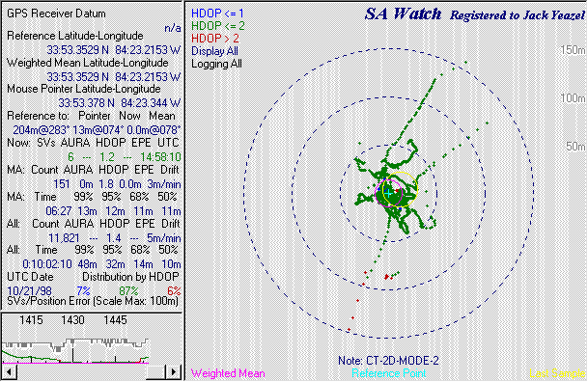Click the scrollbar right arrow button
The image size is (588, 382).
click(173, 372)
